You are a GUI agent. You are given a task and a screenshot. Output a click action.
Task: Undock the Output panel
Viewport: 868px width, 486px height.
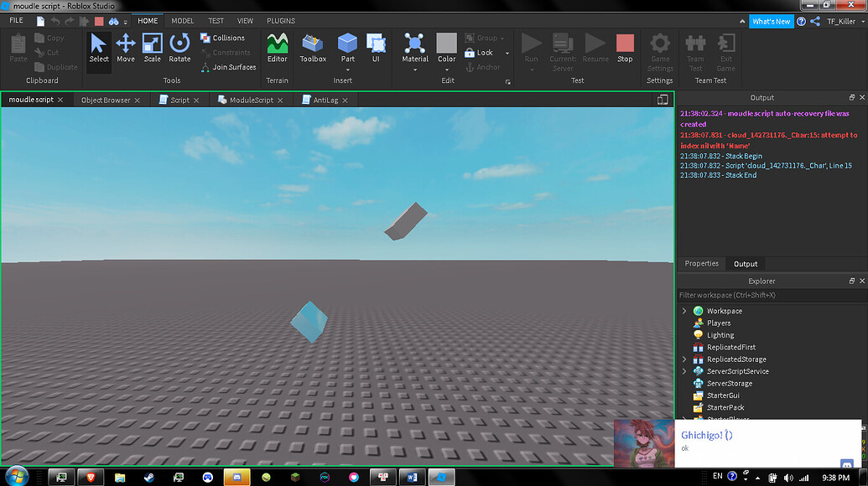[x=852, y=97]
